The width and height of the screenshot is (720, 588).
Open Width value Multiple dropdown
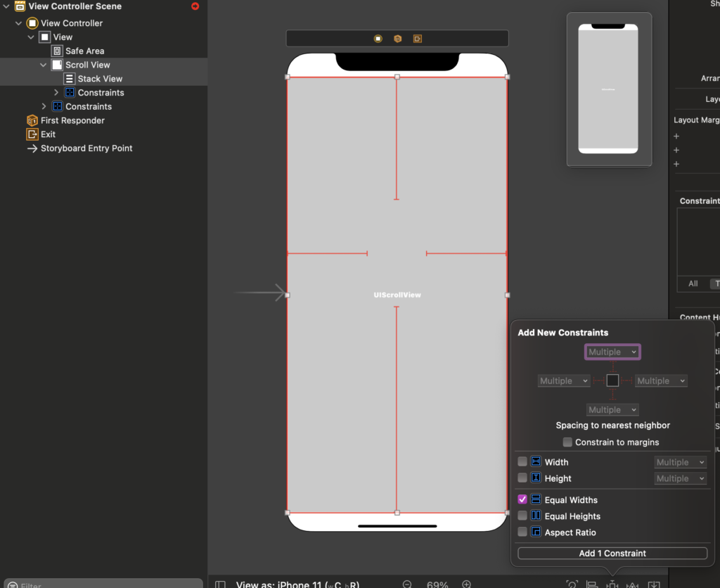tap(680, 462)
